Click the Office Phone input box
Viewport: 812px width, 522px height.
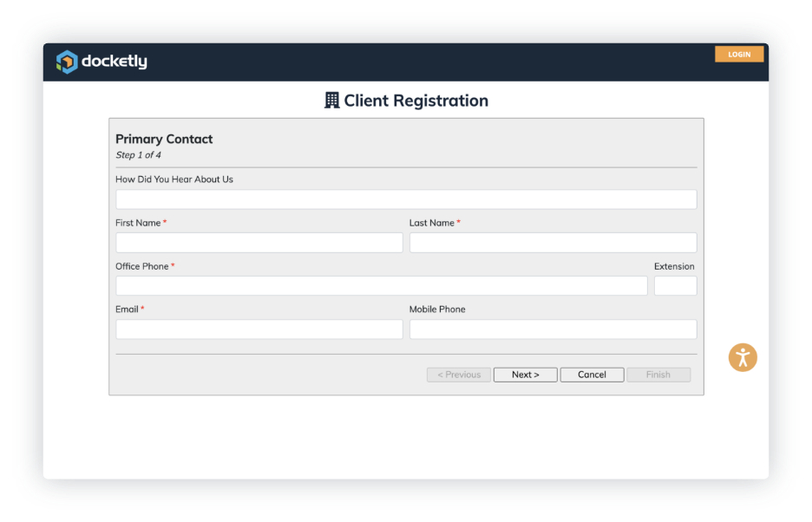pos(381,286)
